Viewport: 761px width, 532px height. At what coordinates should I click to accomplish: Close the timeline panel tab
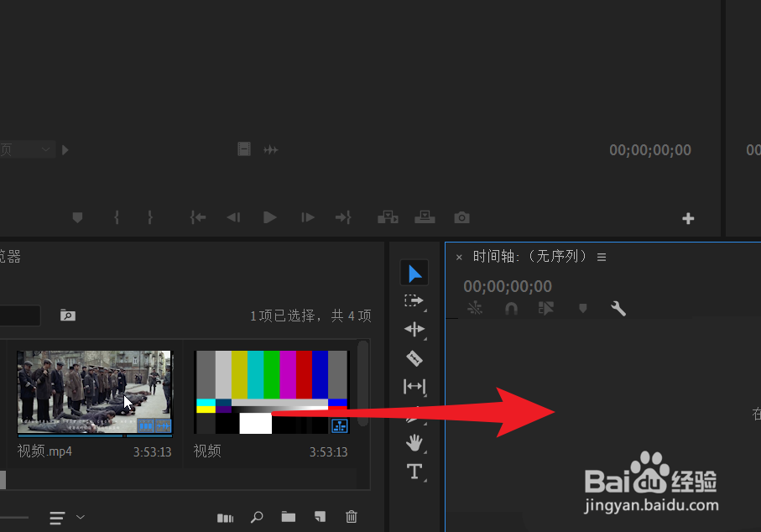(x=459, y=258)
